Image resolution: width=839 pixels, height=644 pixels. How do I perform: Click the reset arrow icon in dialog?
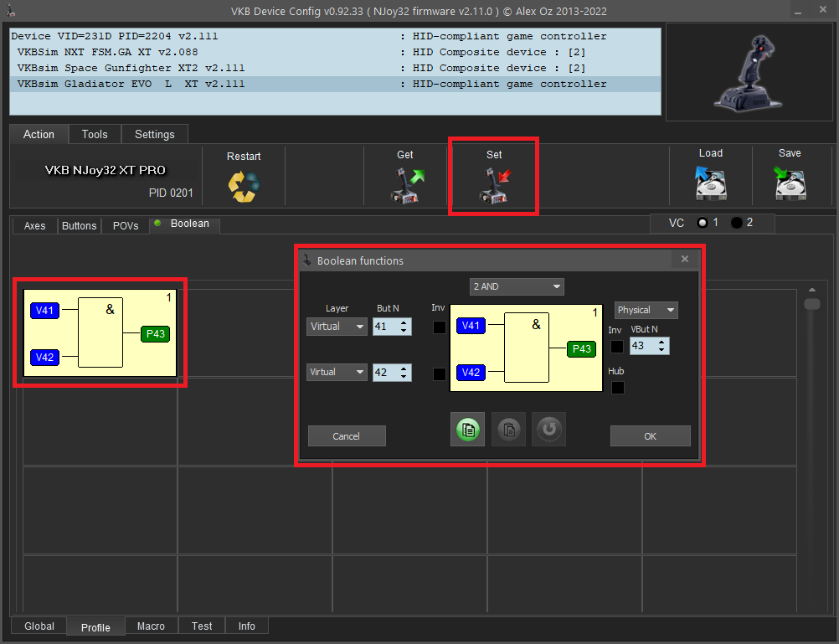(x=549, y=430)
